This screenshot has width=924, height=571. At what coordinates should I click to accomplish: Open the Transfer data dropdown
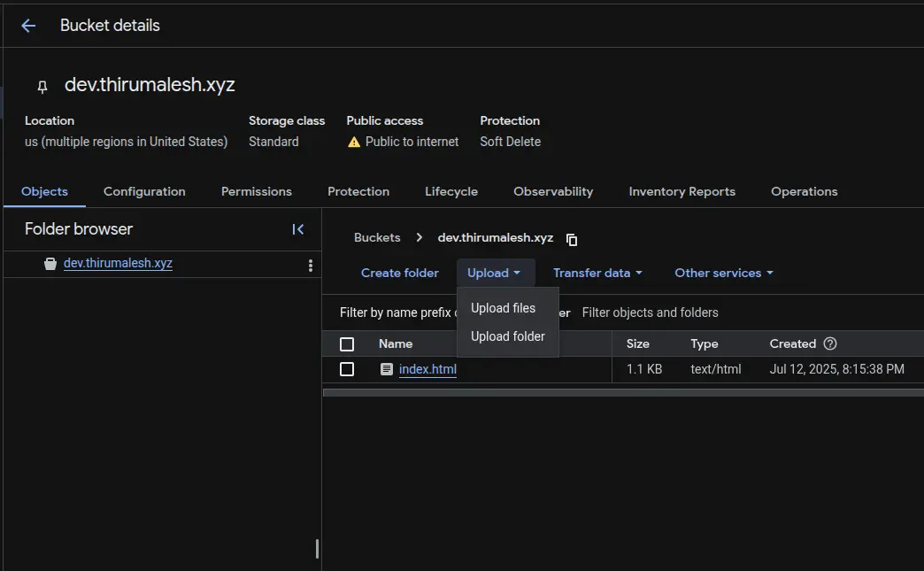click(597, 273)
